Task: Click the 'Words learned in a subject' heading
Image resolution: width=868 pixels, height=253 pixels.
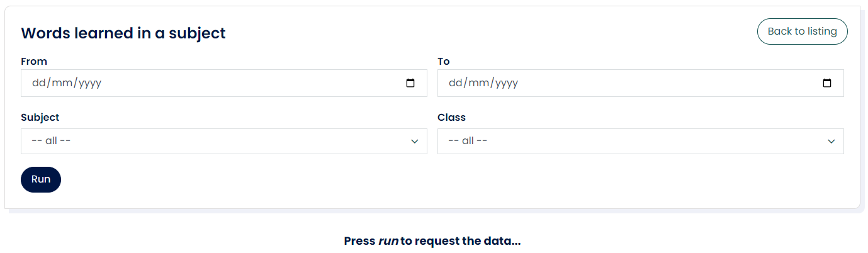Action: tap(123, 33)
